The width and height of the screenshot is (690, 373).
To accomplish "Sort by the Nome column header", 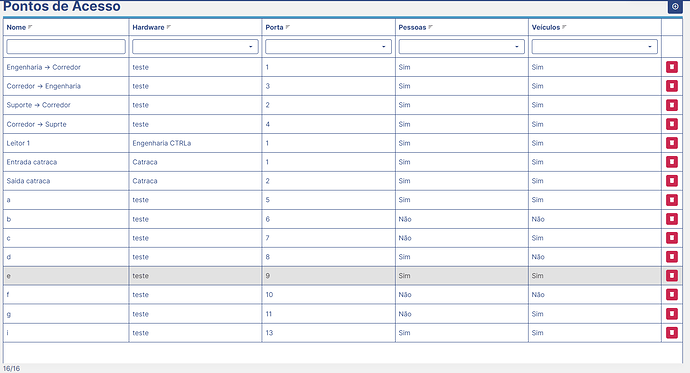I will 16,27.
